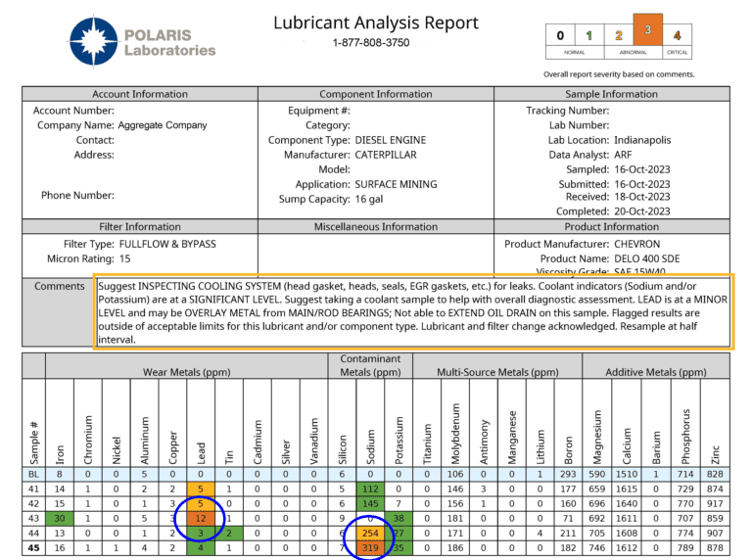
Task: Click sodium value 319 in sample 45
Action: click(370, 548)
